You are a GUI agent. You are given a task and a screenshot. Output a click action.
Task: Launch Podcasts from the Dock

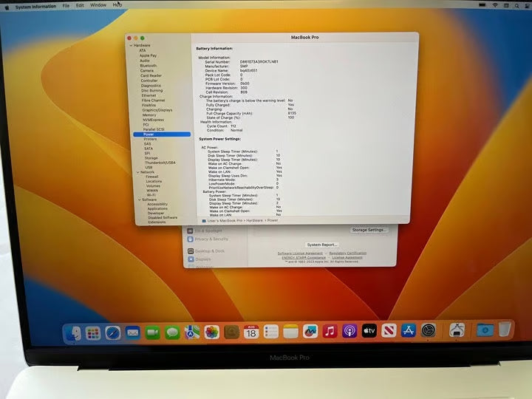point(349,331)
